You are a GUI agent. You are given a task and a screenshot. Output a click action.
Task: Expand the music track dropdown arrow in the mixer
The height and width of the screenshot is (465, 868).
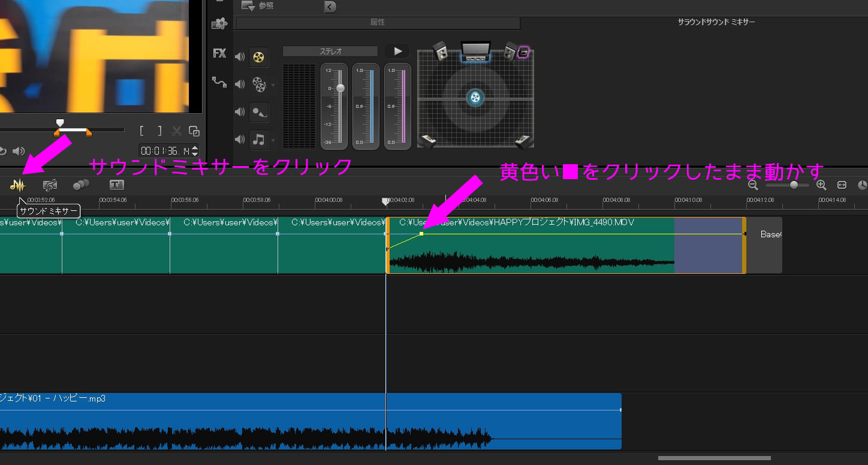pos(273,140)
